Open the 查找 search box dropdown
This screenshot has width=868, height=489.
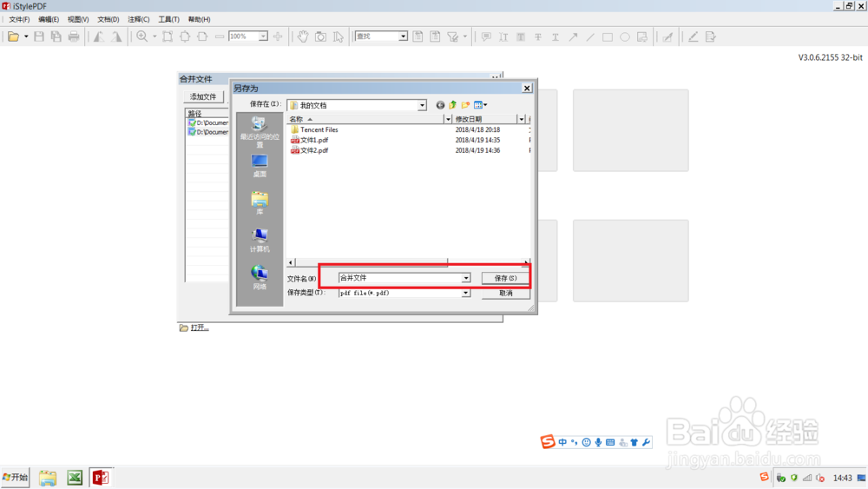pos(403,36)
